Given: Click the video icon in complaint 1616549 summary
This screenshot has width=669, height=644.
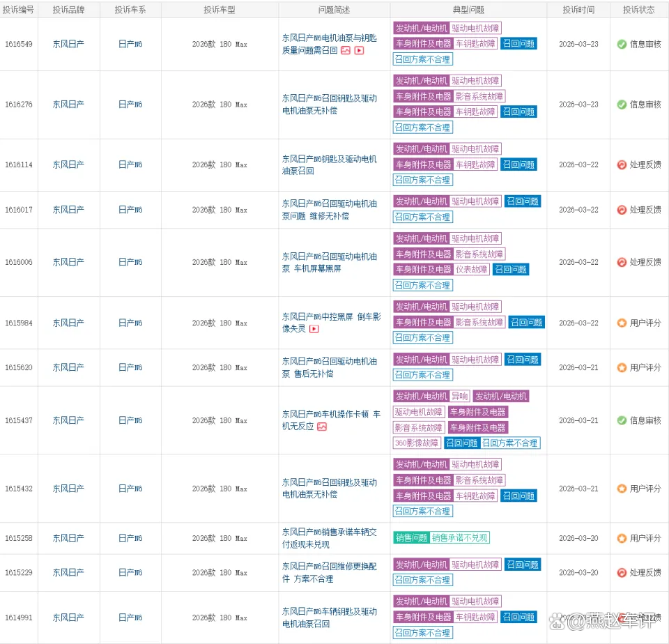Looking at the screenshot, I should pyautogui.click(x=360, y=50).
